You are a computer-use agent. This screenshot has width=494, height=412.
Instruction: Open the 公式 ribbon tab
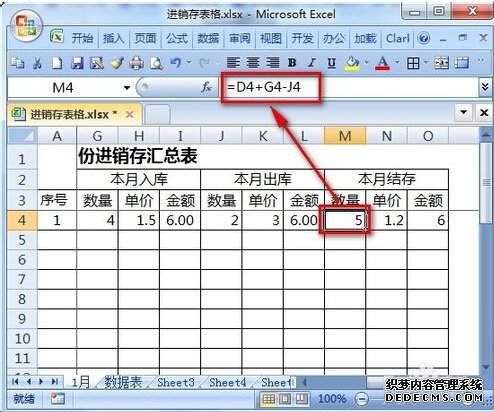coord(177,38)
